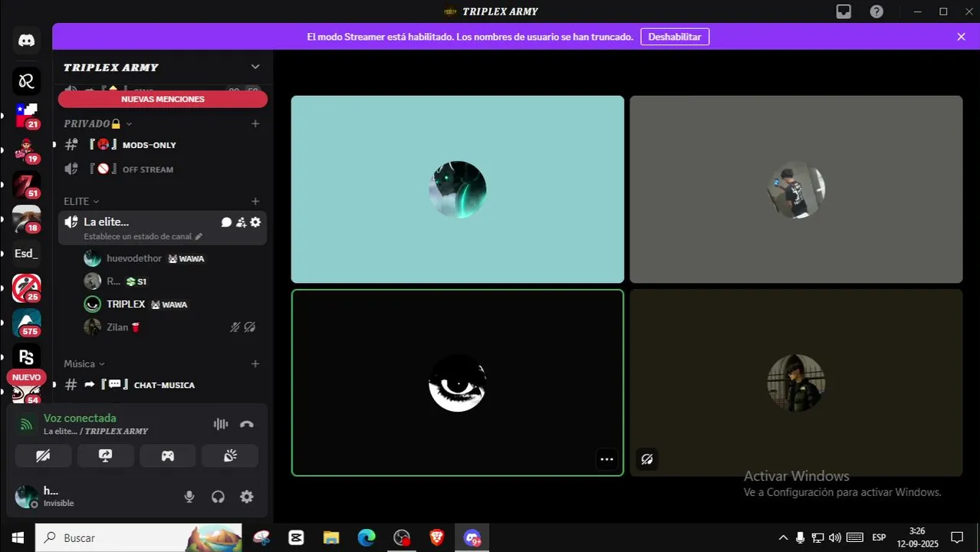Toggle noise suppression waveform icon
The width and height of the screenshot is (980, 552).
click(x=221, y=424)
